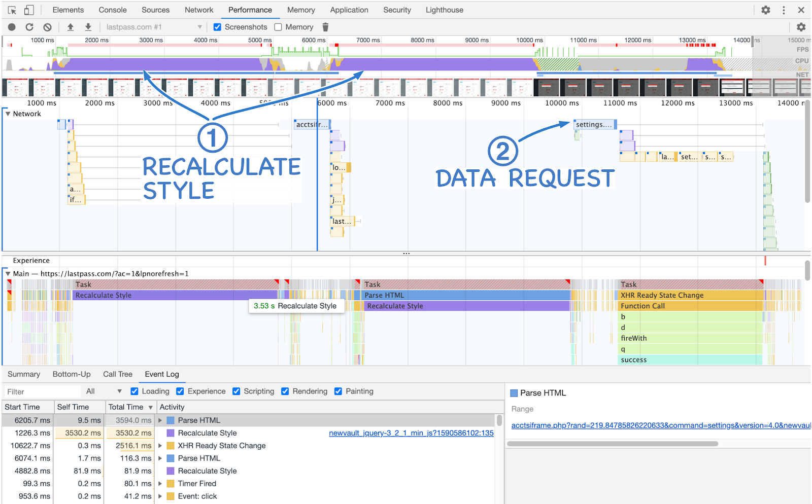Sort by the Start Time column header
The image size is (812, 504).
(27, 407)
